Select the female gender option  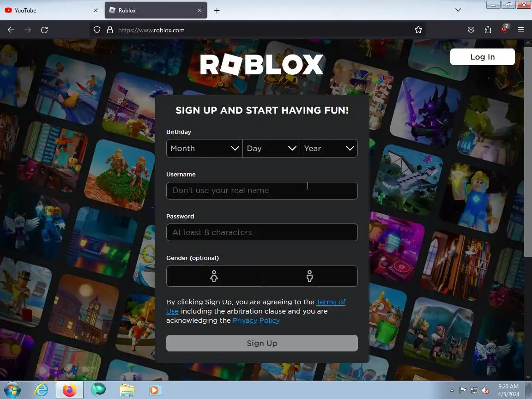[214, 276]
